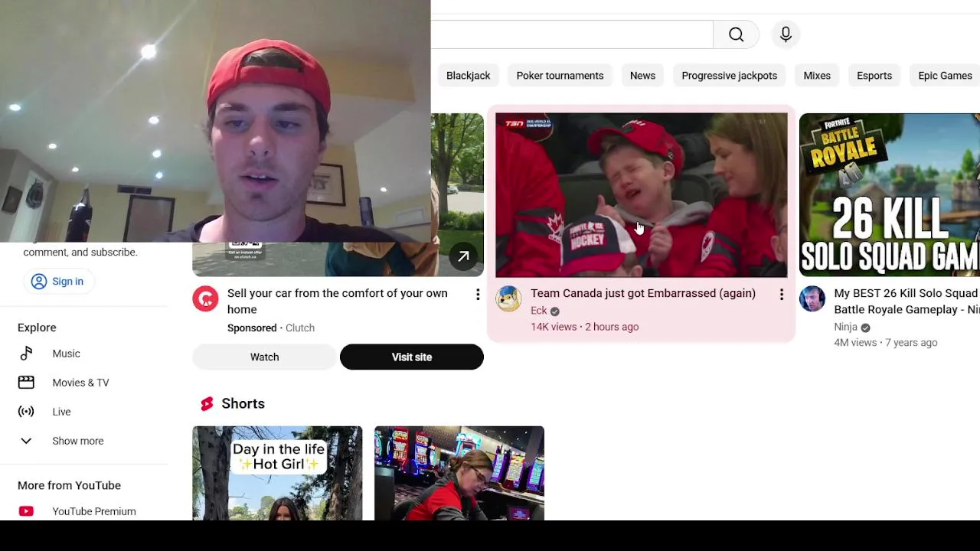Click '4M views · 7 years ago' text

click(x=886, y=343)
